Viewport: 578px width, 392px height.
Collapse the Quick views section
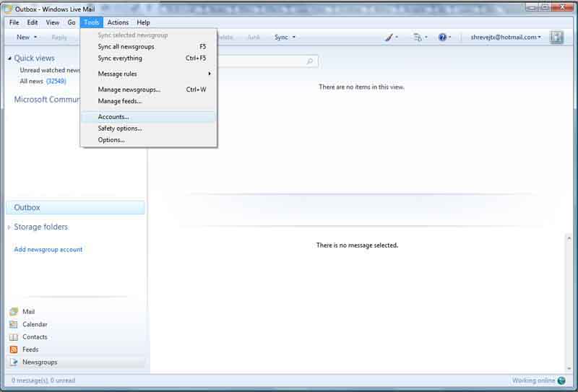[9, 58]
